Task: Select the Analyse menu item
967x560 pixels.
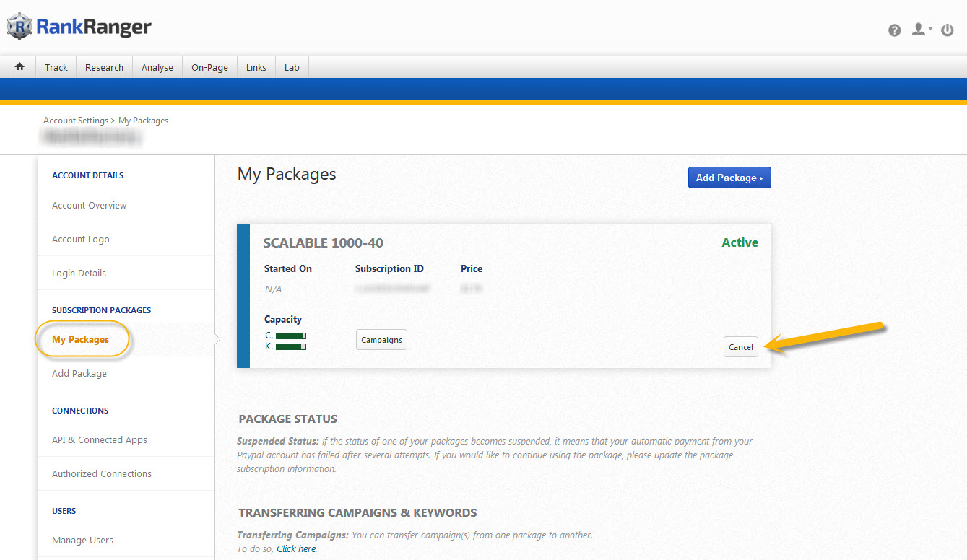Action: 157,67
